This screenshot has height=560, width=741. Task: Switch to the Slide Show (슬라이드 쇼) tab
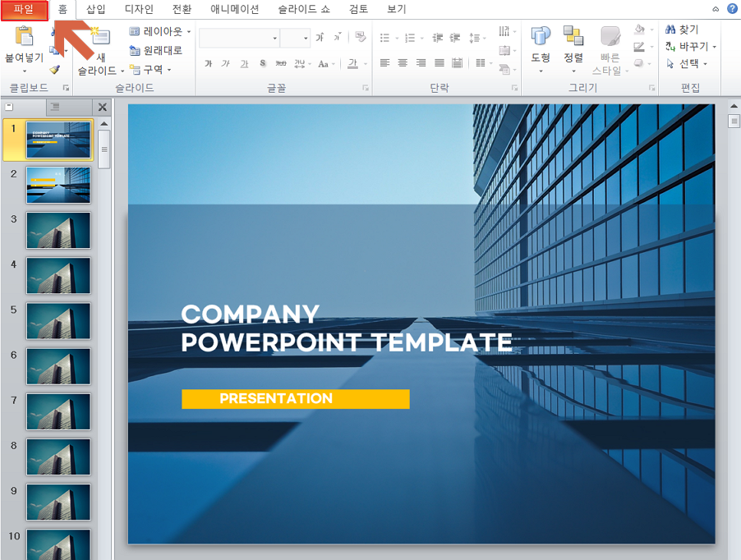(304, 9)
